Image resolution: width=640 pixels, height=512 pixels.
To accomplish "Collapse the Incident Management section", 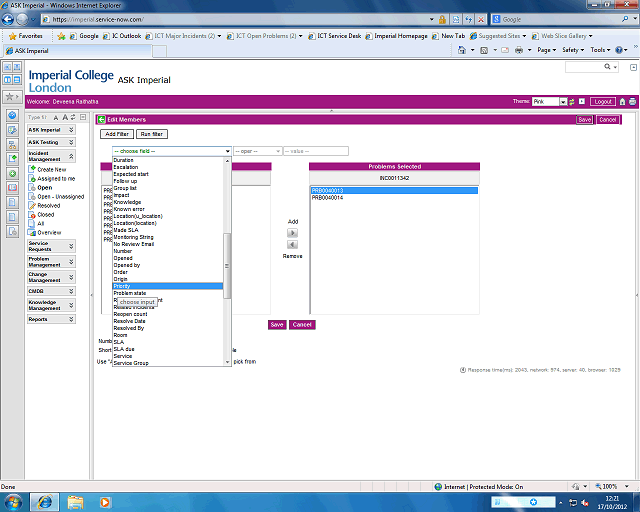I will pyautogui.click(x=70, y=157).
